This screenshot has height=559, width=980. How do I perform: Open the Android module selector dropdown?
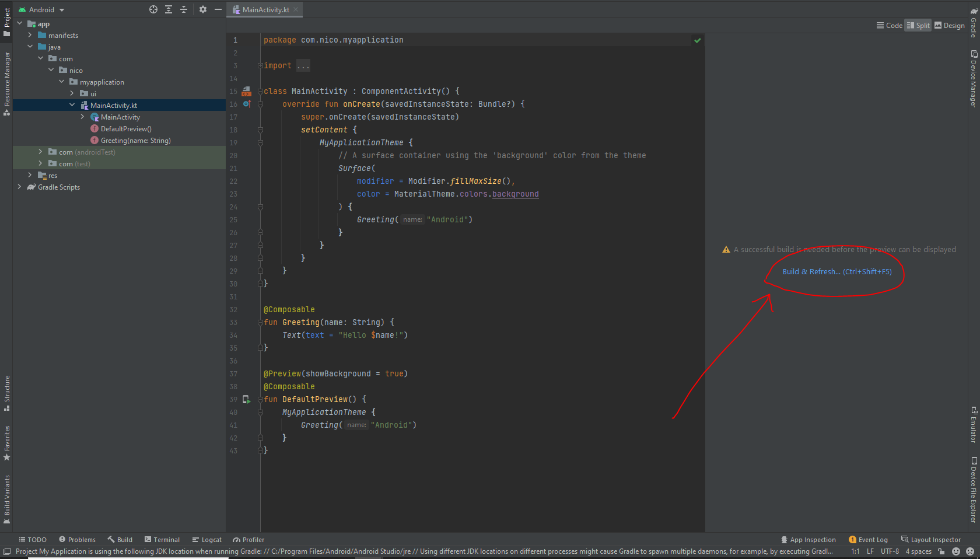[41, 9]
